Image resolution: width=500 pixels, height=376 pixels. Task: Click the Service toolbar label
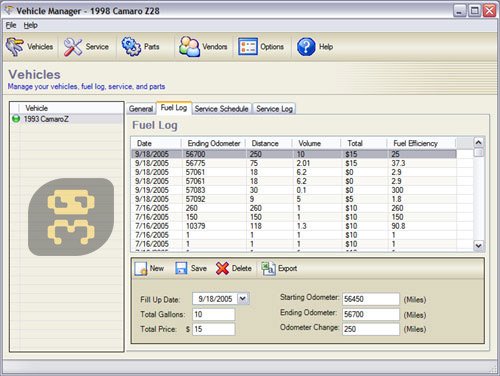(x=97, y=47)
